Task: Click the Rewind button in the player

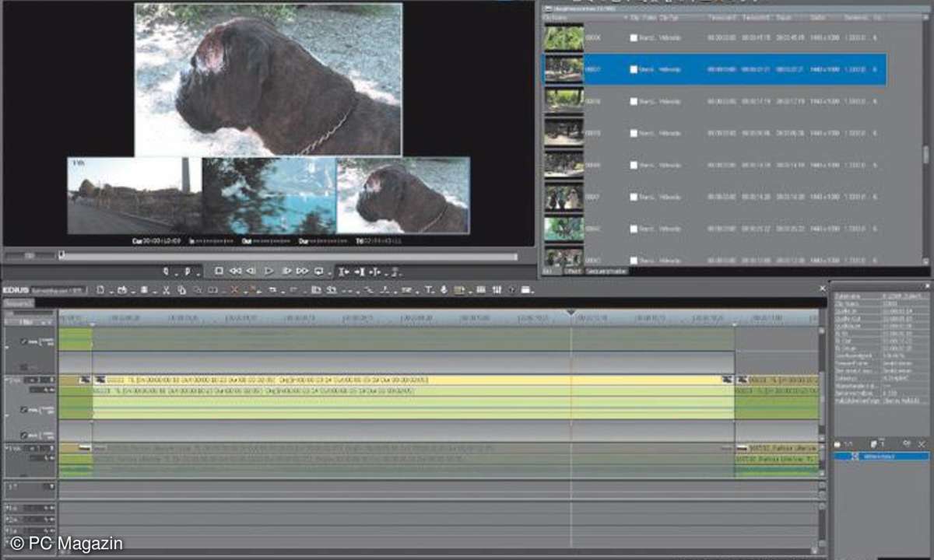Action: 234,271
